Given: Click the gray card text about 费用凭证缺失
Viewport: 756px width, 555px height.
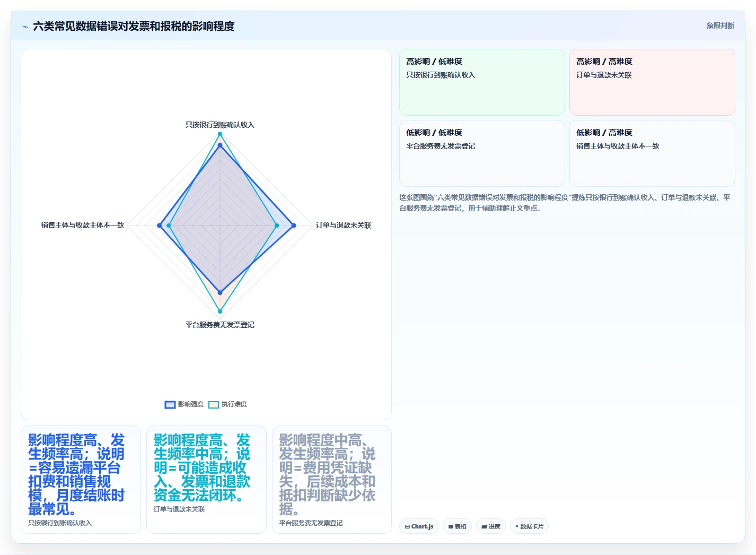Looking at the screenshot, I should pyautogui.click(x=328, y=474).
